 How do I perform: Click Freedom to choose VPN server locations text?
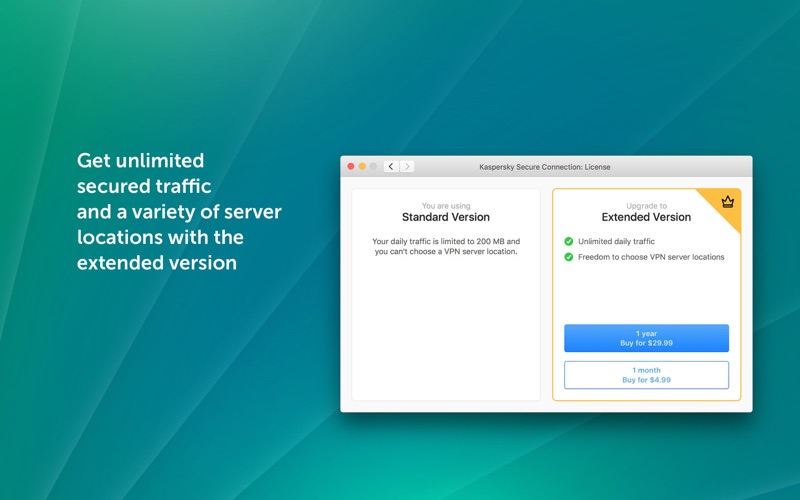pos(651,257)
